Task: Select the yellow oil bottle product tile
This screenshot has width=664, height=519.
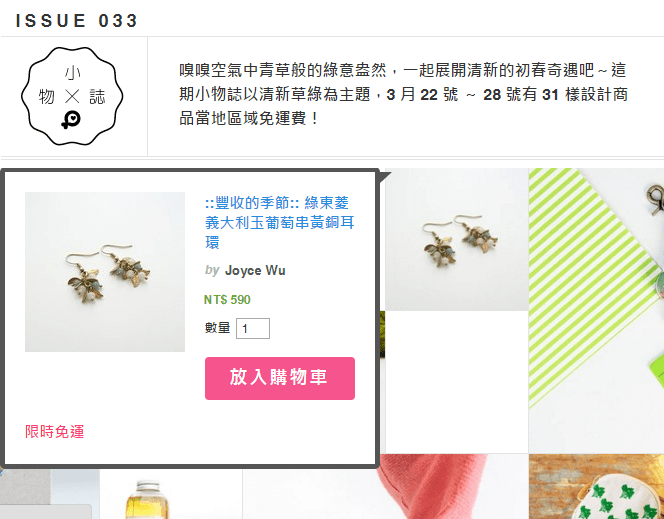Action: click(171, 494)
